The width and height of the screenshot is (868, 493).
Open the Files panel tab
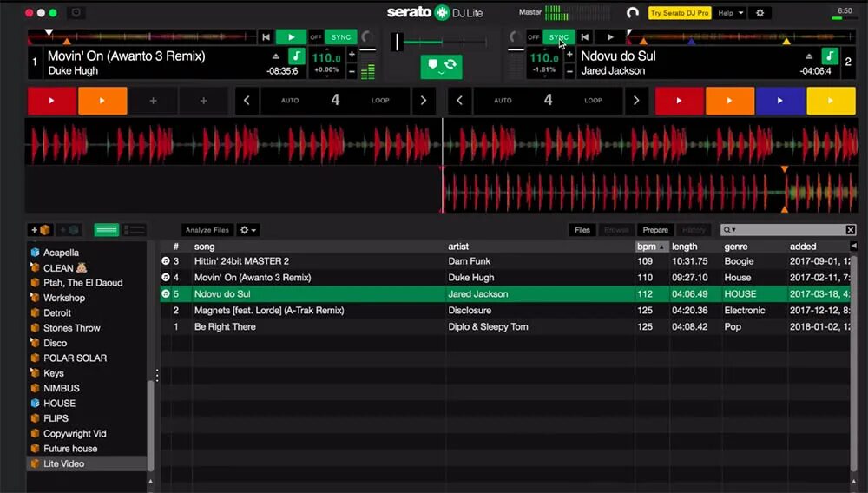pyautogui.click(x=582, y=230)
